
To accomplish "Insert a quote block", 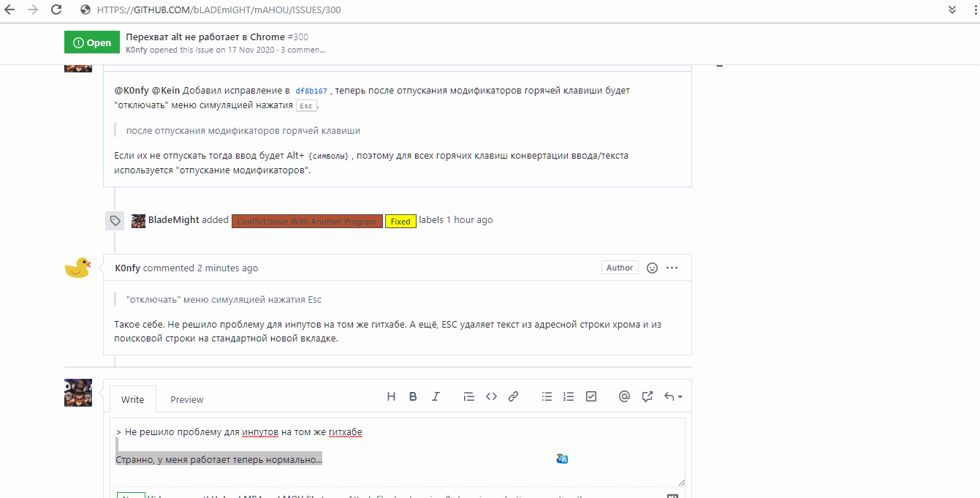I will [x=469, y=397].
